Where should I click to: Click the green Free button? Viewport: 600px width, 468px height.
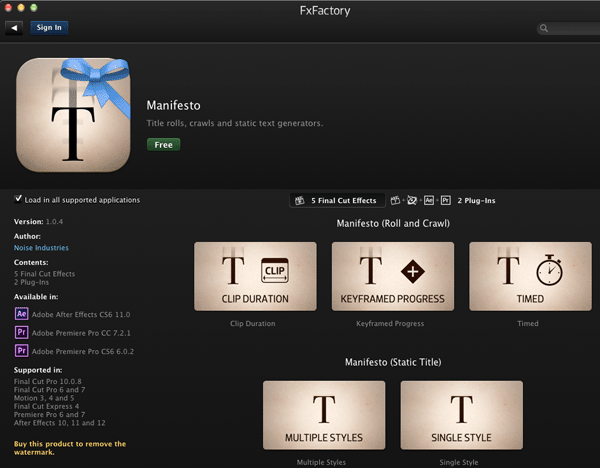[163, 145]
